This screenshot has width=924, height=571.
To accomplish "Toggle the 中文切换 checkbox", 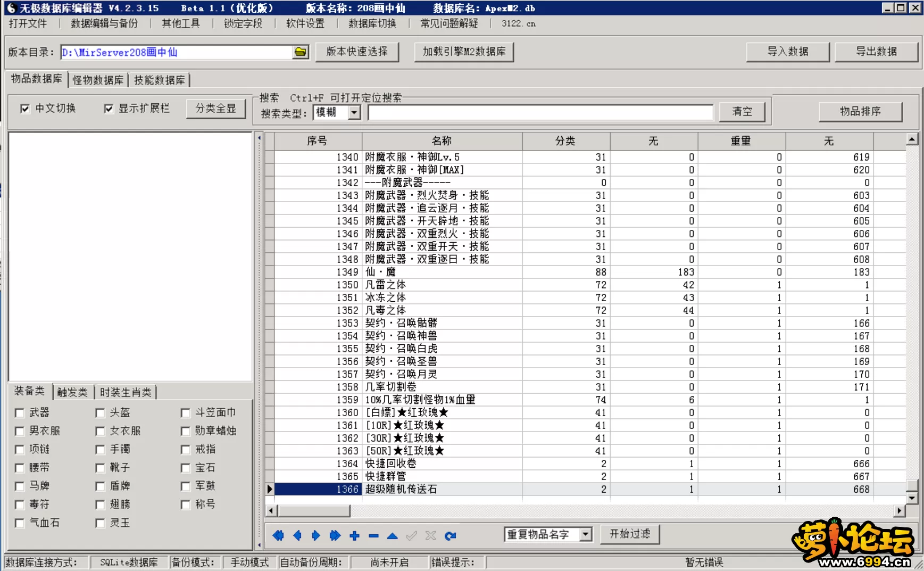I will pos(25,109).
